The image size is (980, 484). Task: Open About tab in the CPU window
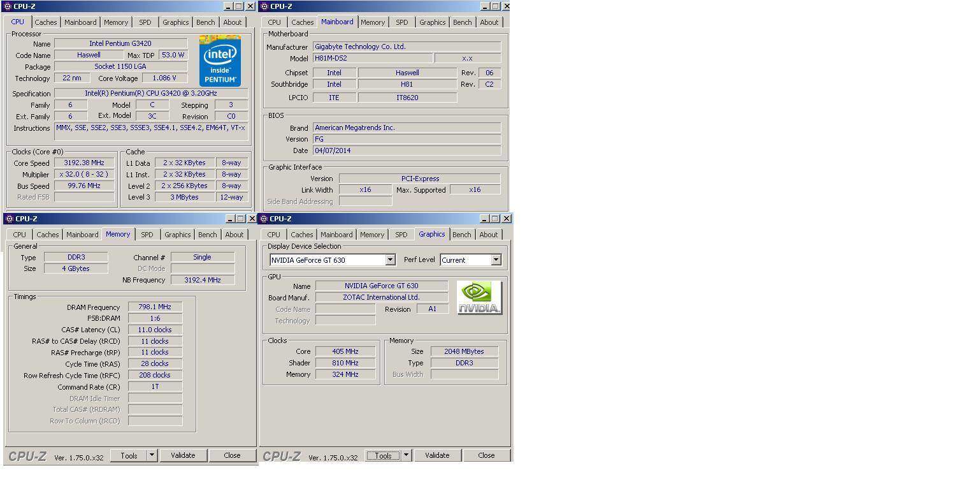(x=233, y=22)
